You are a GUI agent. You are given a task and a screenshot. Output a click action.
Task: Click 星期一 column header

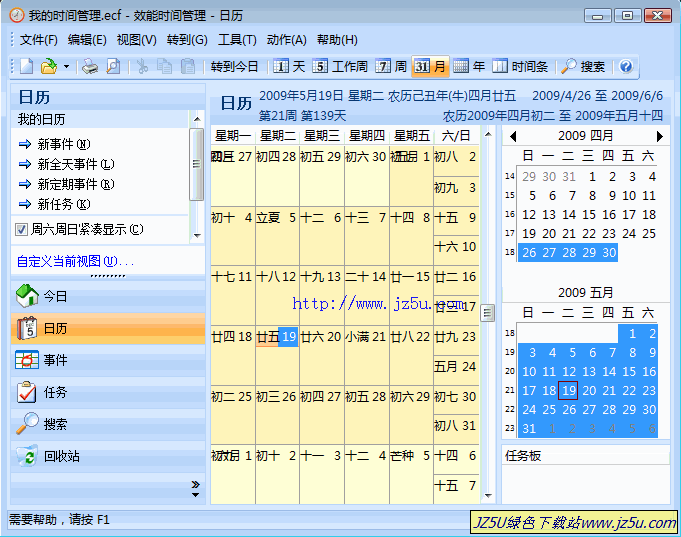[x=233, y=136]
